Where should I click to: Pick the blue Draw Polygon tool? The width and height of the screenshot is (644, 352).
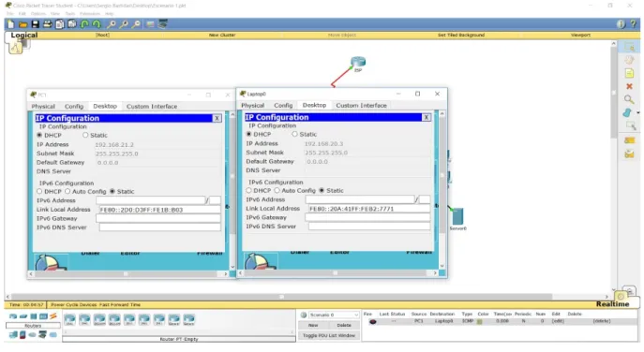click(627, 112)
